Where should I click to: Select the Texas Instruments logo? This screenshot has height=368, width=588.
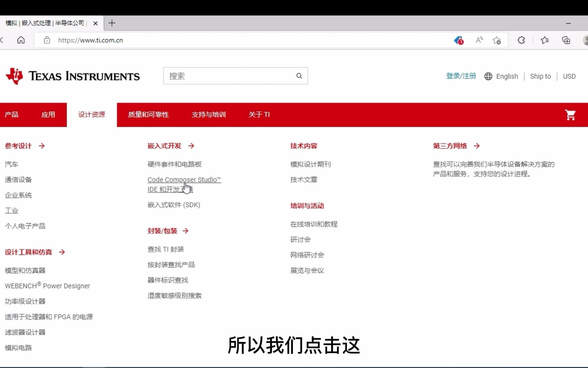coord(72,76)
